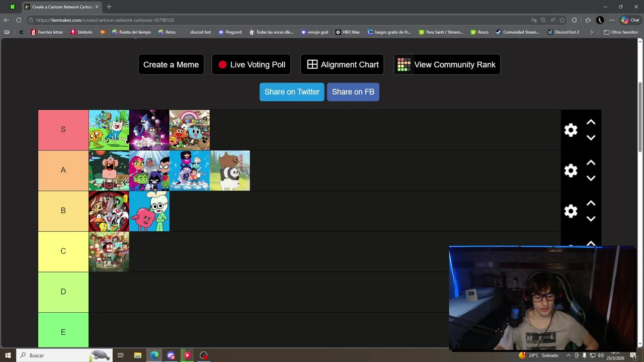The width and height of the screenshot is (644, 362).
Task: Click the A tier label
Action: click(63, 170)
